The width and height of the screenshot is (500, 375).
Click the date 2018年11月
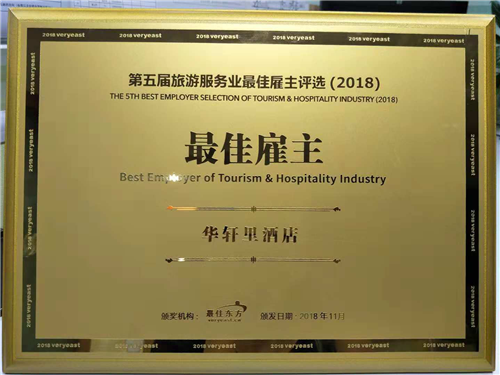[x=322, y=316]
